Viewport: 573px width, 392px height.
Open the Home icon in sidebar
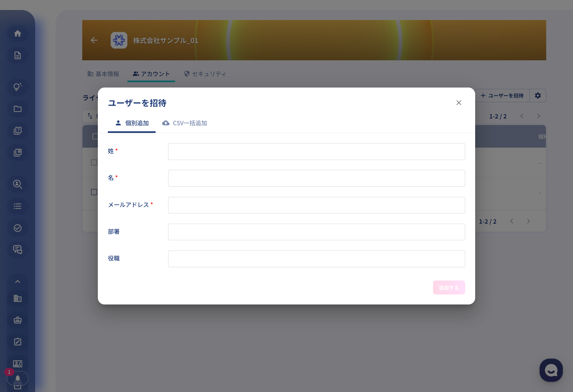pyautogui.click(x=17, y=34)
